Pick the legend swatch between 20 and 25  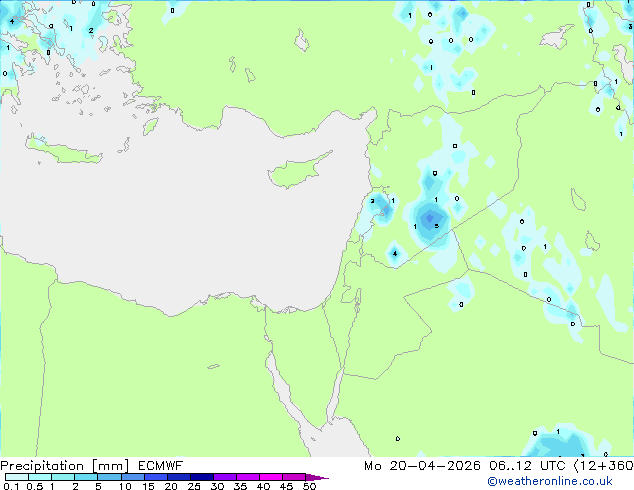click(x=179, y=477)
